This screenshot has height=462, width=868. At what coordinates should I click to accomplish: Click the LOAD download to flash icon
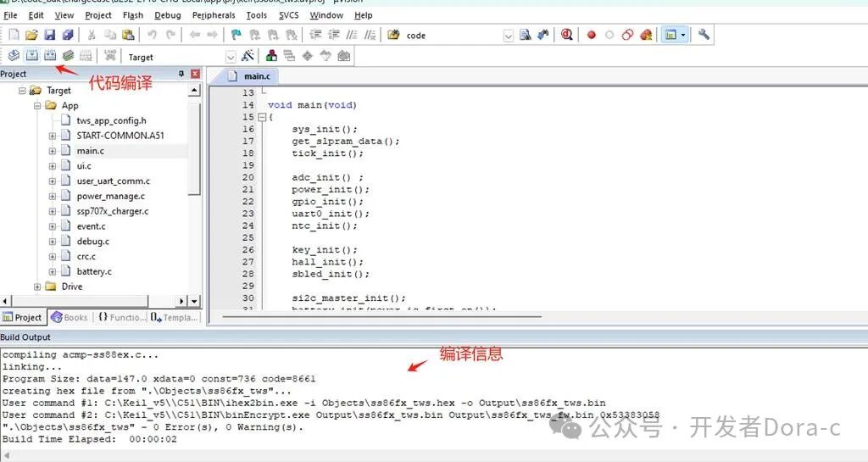pos(110,56)
